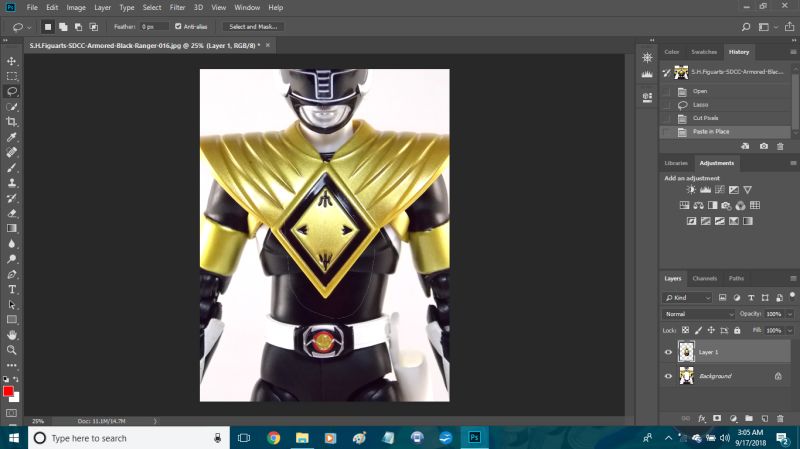The height and width of the screenshot is (449, 800).
Task: Open the History panel menu
Action: click(793, 52)
